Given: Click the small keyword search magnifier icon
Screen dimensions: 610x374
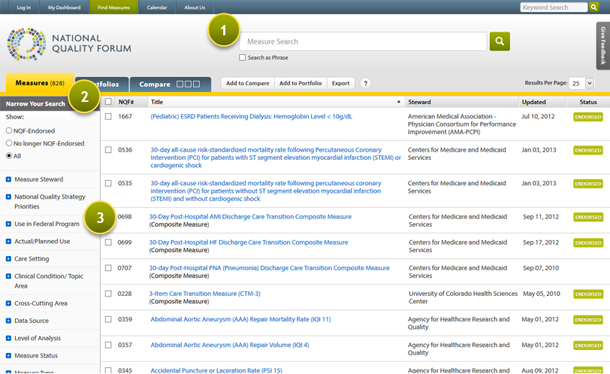Looking at the screenshot, I should point(594,7).
